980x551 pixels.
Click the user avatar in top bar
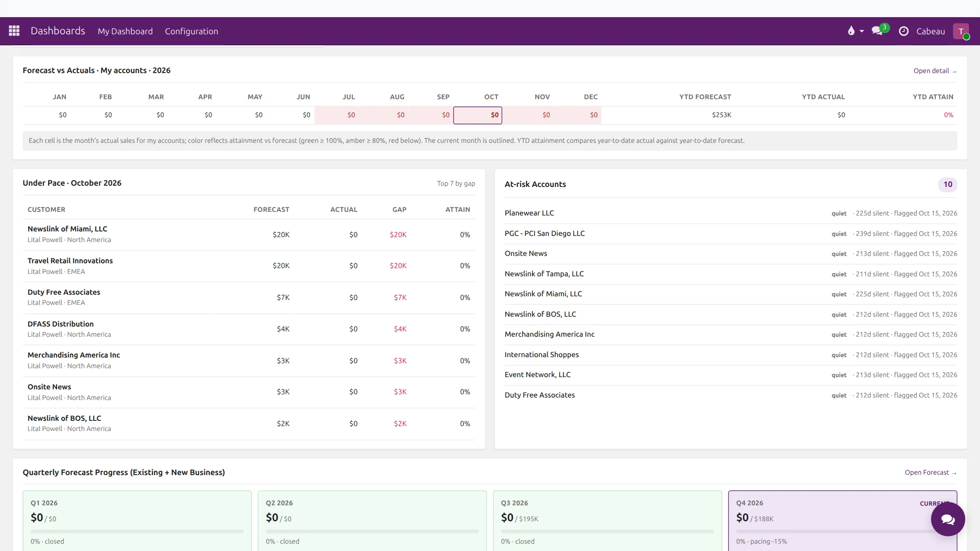[961, 31]
